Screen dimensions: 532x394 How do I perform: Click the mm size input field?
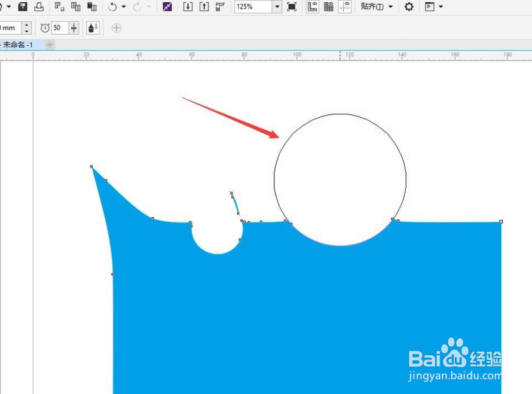pos(10,28)
